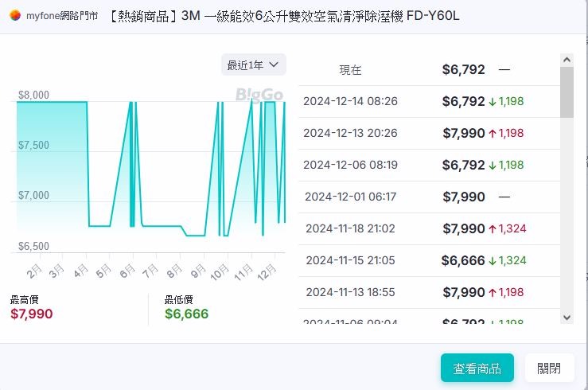This screenshot has width=588, height=390.
Task: Click the 6月 label on chart x-axis
Action: pyautogui.click(x=127, y=271)
